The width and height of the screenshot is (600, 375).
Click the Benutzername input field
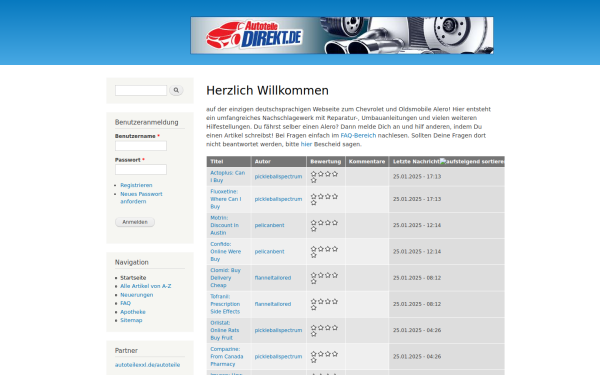pyautogui.click(x=141, y=146)
